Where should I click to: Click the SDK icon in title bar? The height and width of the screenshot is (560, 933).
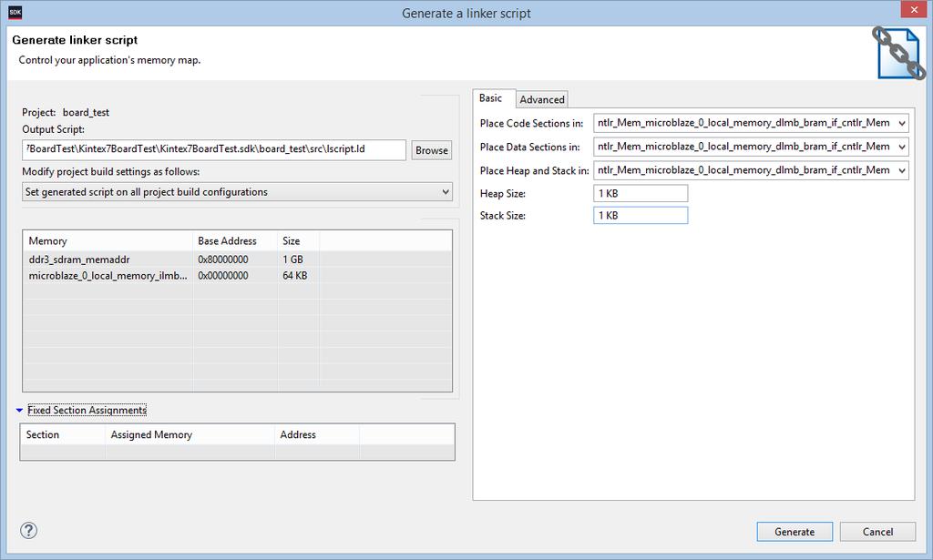click(15, 12)
